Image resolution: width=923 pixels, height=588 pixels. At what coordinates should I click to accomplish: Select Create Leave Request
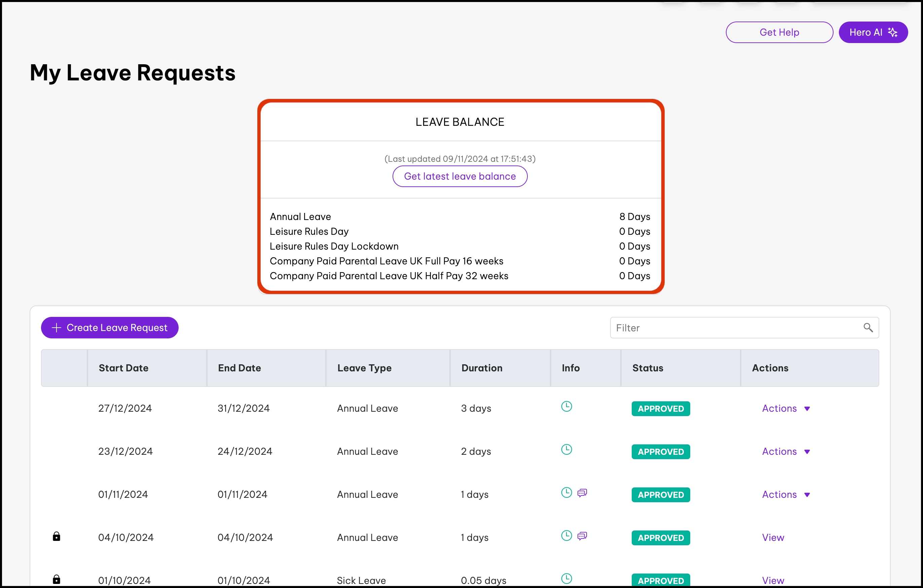click(x=110, y=328)
